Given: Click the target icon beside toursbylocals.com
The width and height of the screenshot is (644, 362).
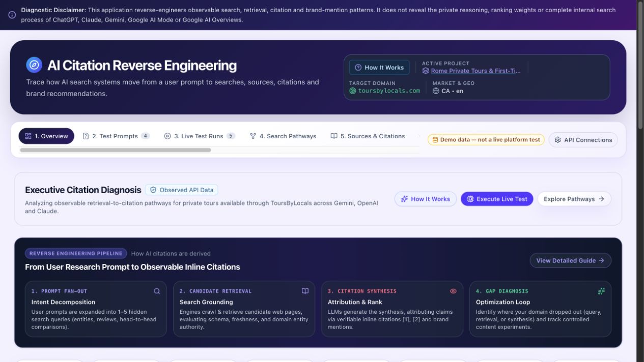Looking at the screenshot, I should 353,91.
